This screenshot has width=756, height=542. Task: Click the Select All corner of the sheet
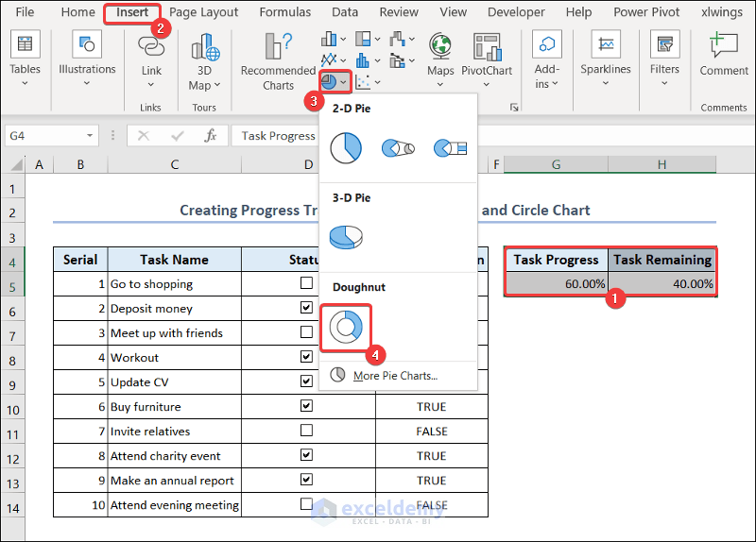[16, 165]
